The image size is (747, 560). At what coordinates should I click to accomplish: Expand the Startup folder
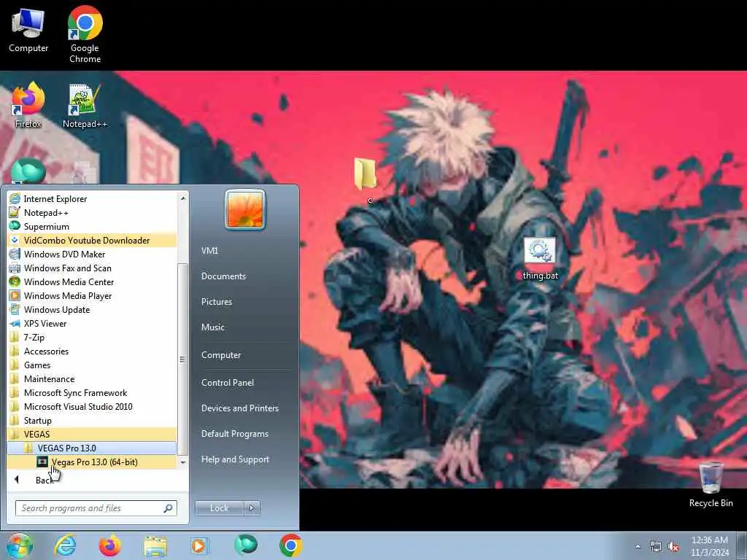[91, 420]
